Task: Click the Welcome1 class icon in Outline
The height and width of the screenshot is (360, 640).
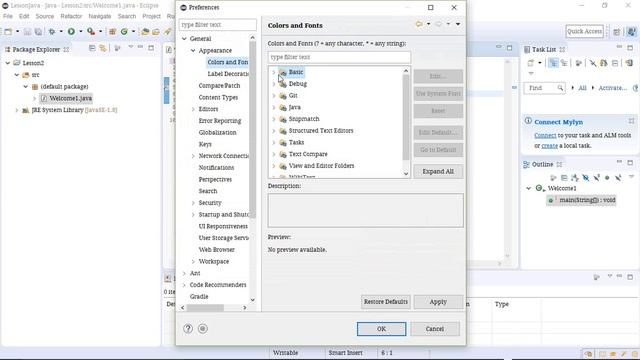Action: point(540,188)
